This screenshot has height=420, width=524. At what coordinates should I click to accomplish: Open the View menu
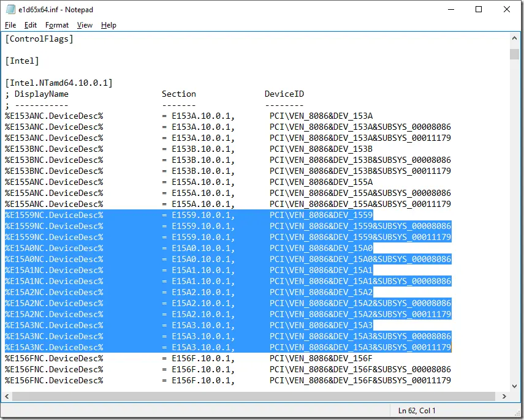(85, 25)
